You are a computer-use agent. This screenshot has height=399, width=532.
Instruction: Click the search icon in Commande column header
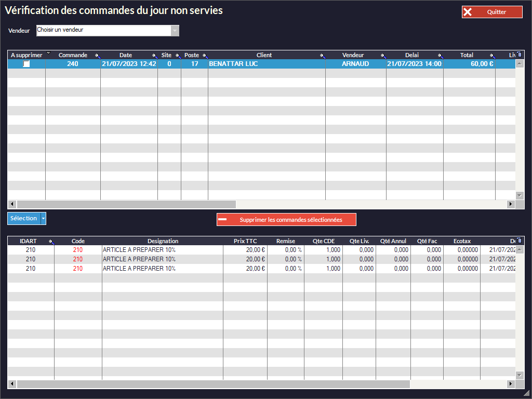97,56
